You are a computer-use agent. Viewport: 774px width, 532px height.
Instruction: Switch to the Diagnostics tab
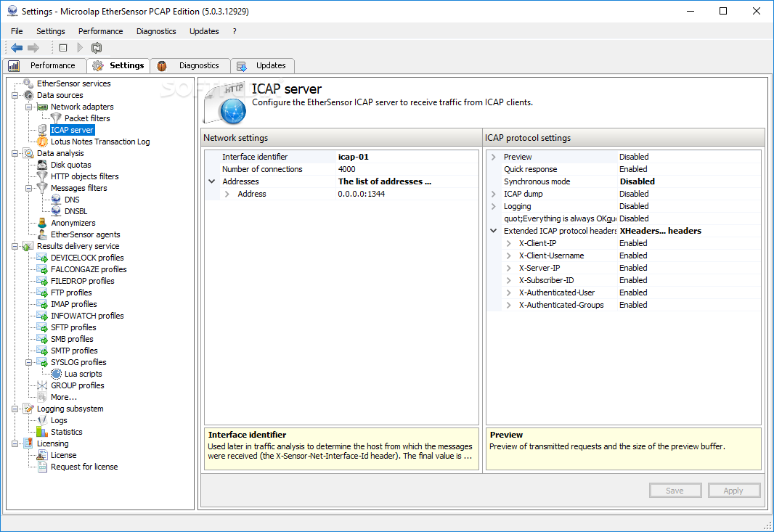190,65
